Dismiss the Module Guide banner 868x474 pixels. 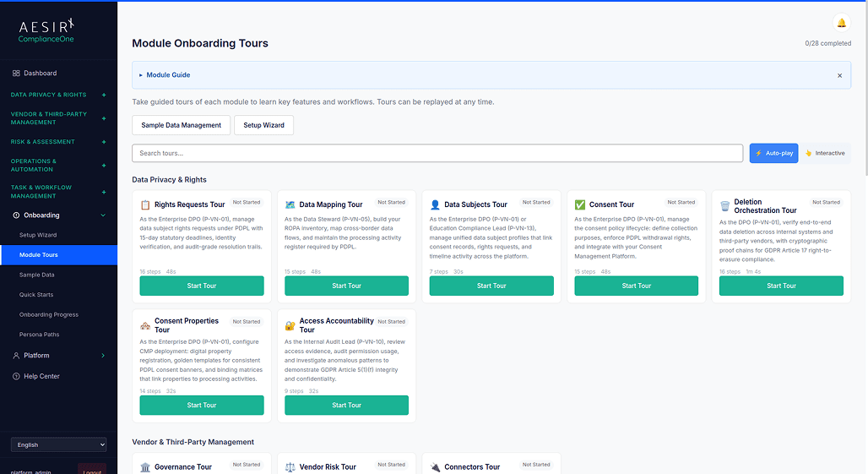click(839, 75)
